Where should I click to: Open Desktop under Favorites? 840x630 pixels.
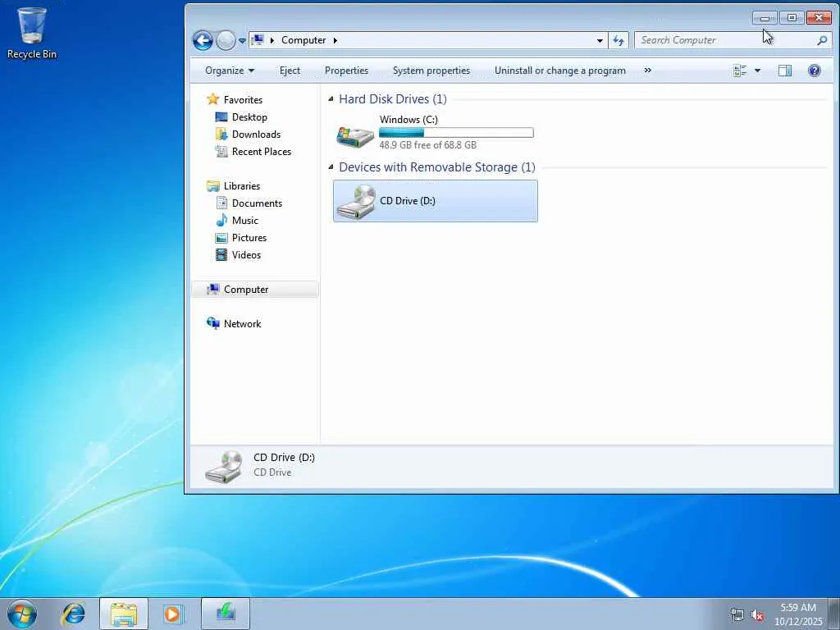(249, 116)
